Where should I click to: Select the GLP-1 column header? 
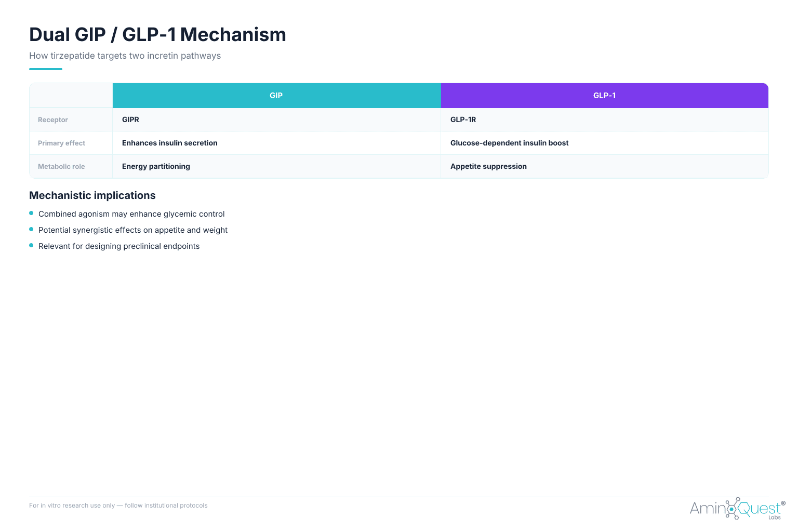[605, 96]
